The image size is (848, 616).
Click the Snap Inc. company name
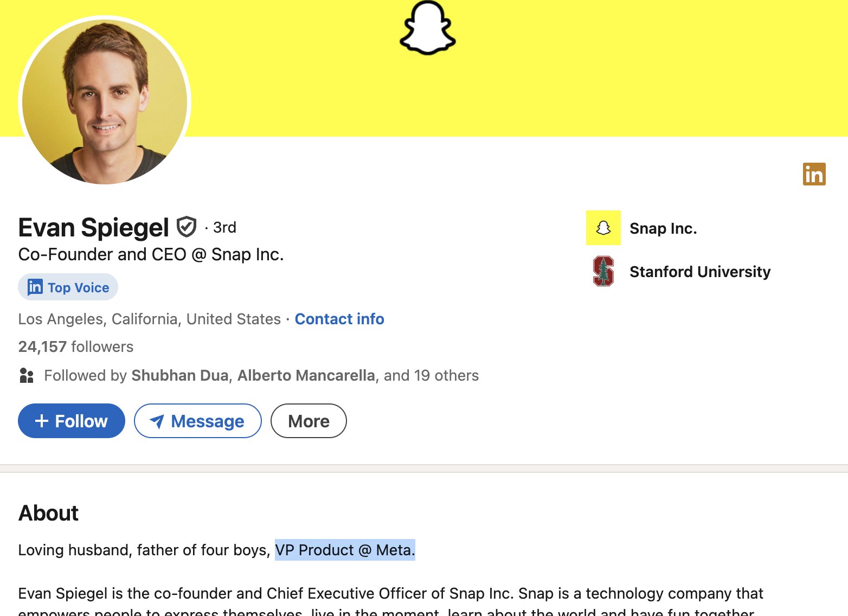tap(663, 228)
